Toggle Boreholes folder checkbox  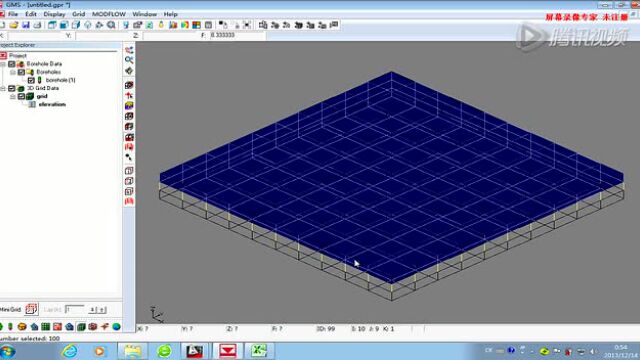pyautogui.click(x=21, y=72)
